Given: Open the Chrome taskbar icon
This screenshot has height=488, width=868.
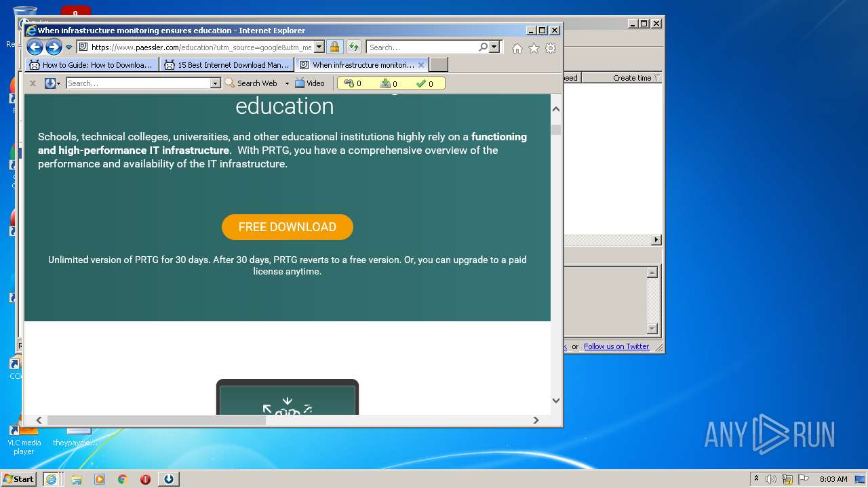Looking at the screenshot, I should [x=123, y=479].
